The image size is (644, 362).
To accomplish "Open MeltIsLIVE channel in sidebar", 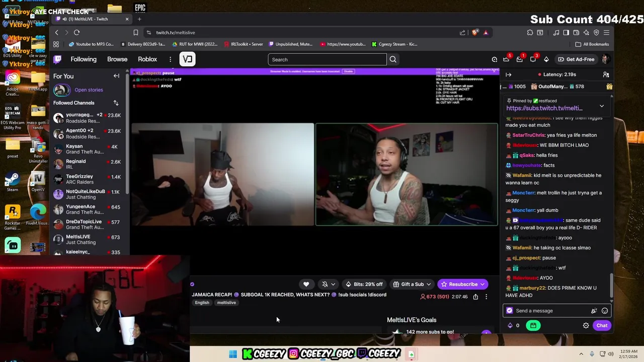I will click(88, 239).
